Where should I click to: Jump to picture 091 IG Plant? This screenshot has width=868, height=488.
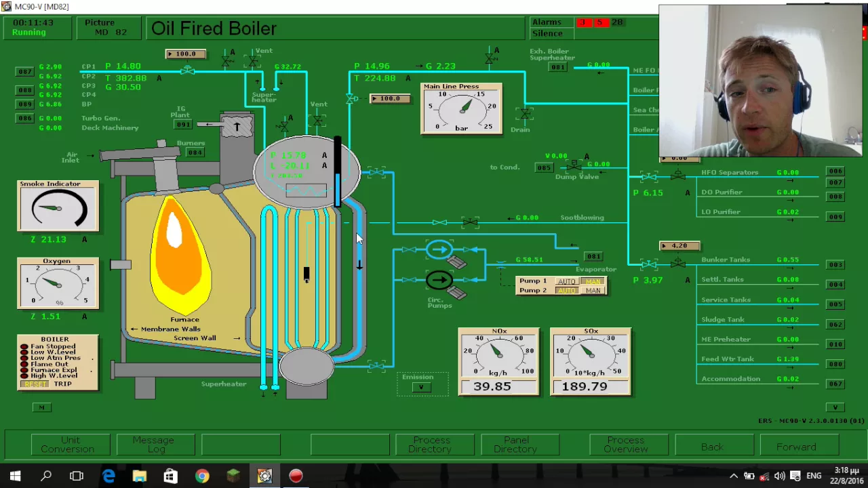[183, 125]
